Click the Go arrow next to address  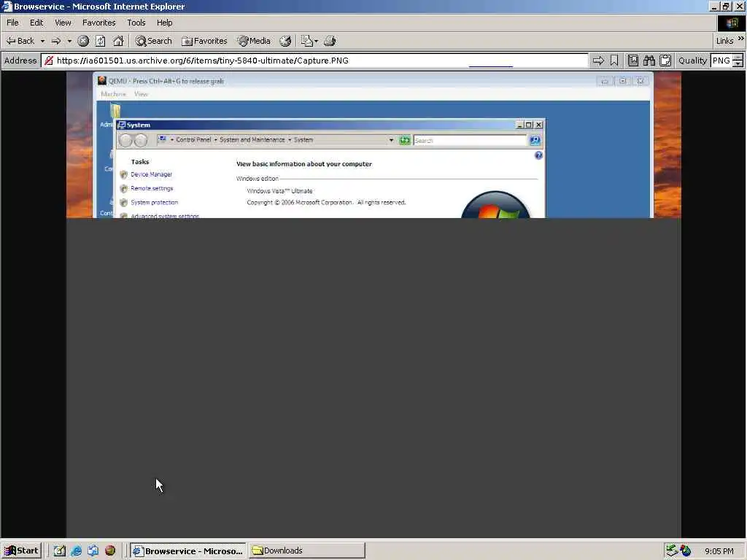pos(598,61)
